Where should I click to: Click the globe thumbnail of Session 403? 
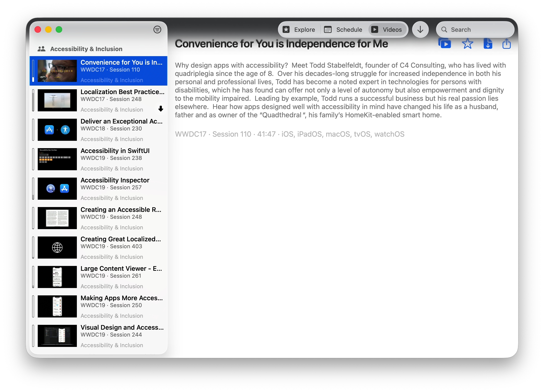coord(57,248)
